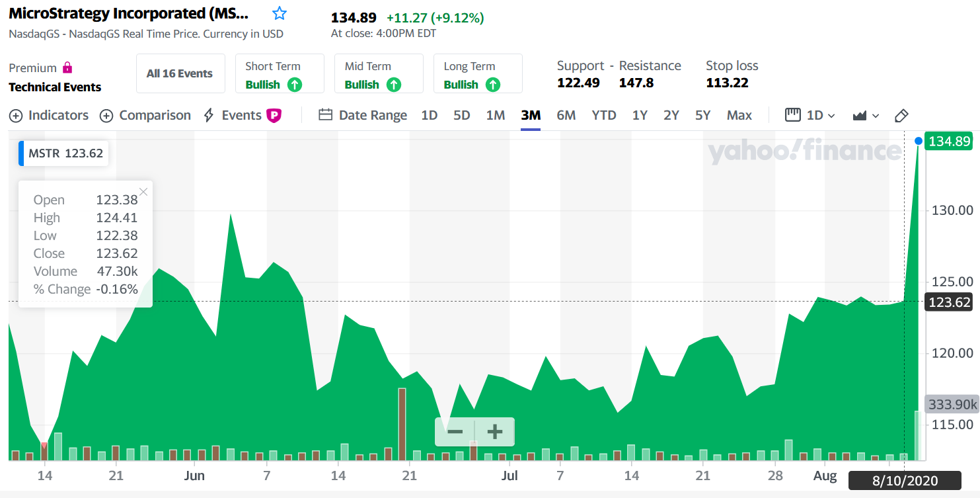Click the Events lightning bolt icon

point(209,115)
